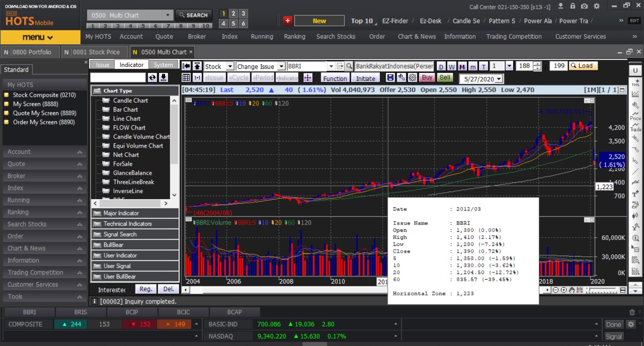Click the camera screenshot icon

pos(584,6)
